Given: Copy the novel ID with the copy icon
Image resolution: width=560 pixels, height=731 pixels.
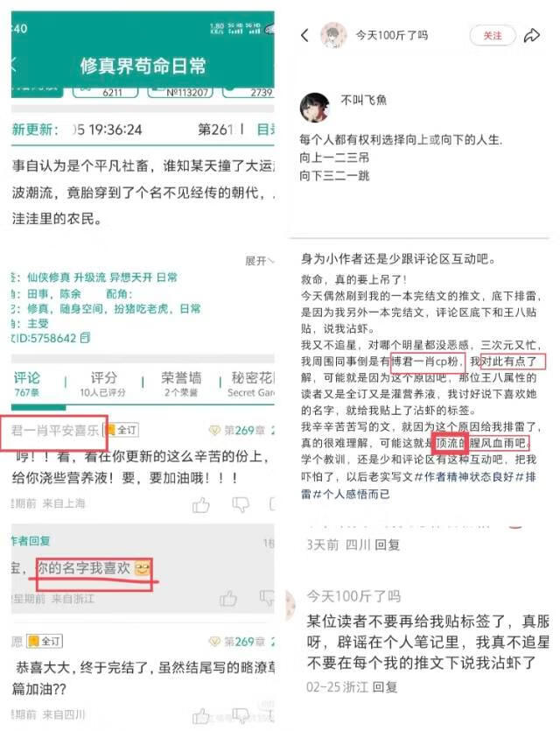Looking at the screenshot, I should point(85,338).
